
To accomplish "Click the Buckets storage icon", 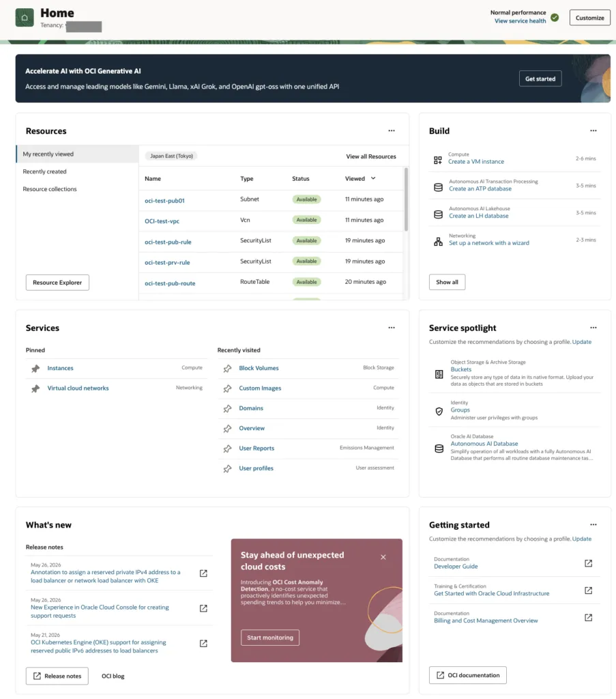I will [439, 374].
